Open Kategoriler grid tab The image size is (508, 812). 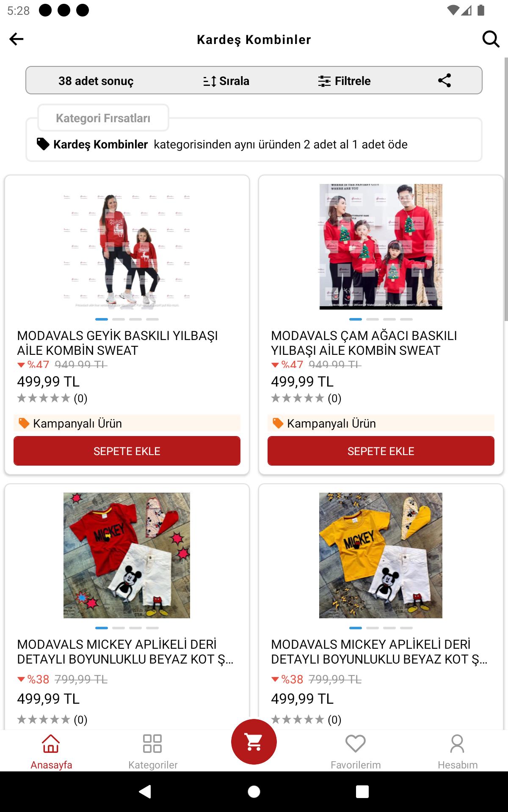pyautogui.click(x=153, y=752)
